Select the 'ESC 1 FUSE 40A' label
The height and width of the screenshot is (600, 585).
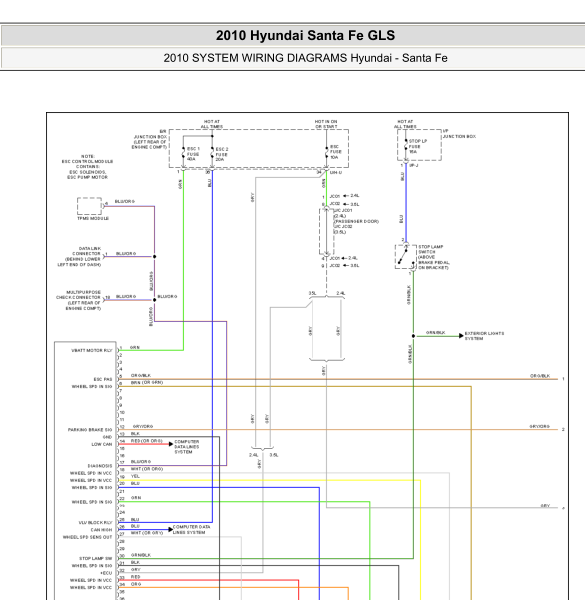[193, 154]
